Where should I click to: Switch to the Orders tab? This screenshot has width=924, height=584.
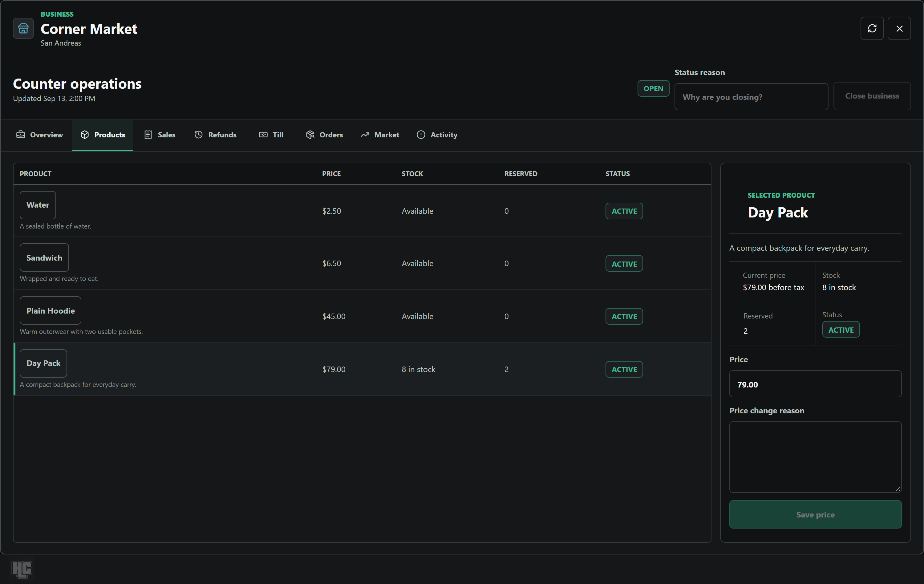[324, 135]
